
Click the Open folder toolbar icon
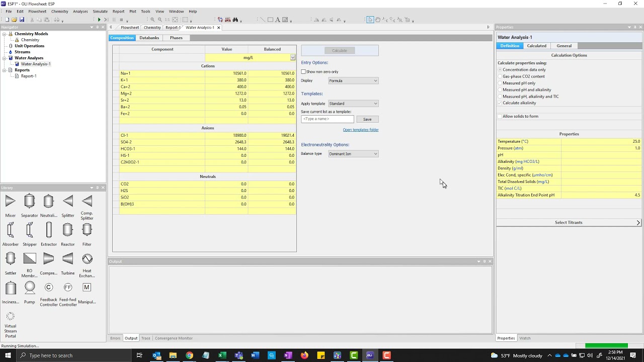(14, 20)
